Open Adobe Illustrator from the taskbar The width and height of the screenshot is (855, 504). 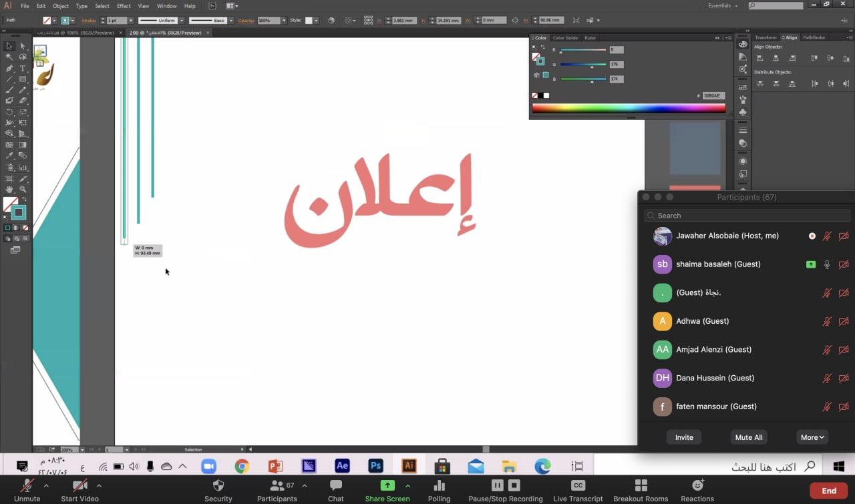click(x=409, y=466)
